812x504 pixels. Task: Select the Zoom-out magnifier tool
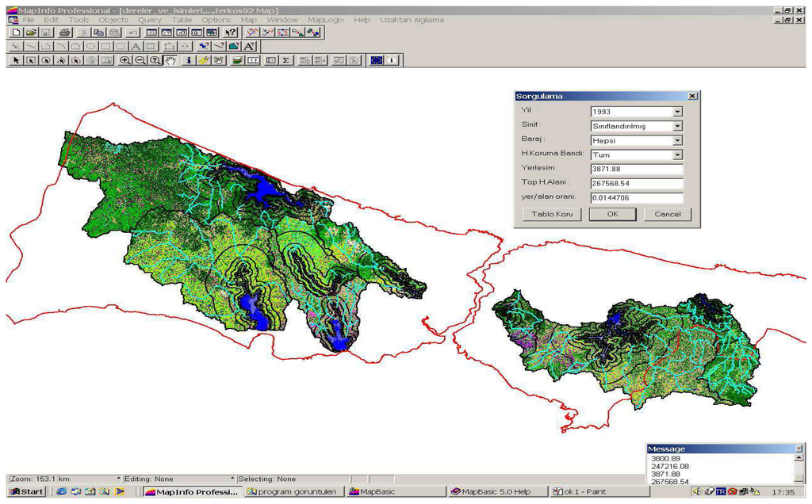(140, 60)
